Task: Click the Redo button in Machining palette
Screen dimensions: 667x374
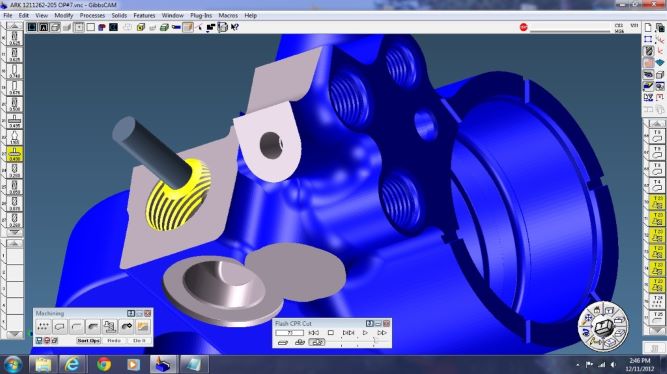Action: 114,341
